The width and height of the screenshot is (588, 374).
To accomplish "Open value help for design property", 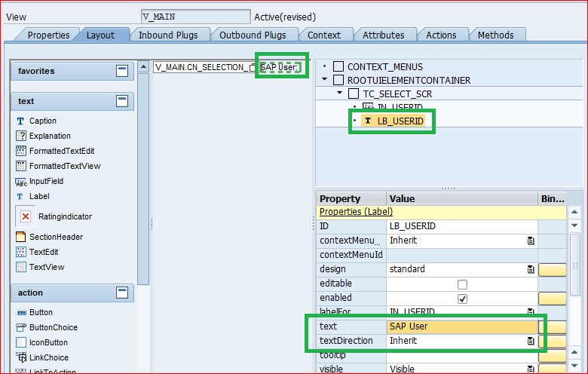I will (x=531, y=269).
